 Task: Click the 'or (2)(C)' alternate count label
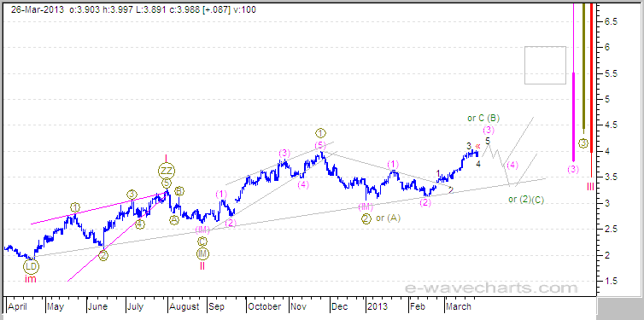[526, 200]
